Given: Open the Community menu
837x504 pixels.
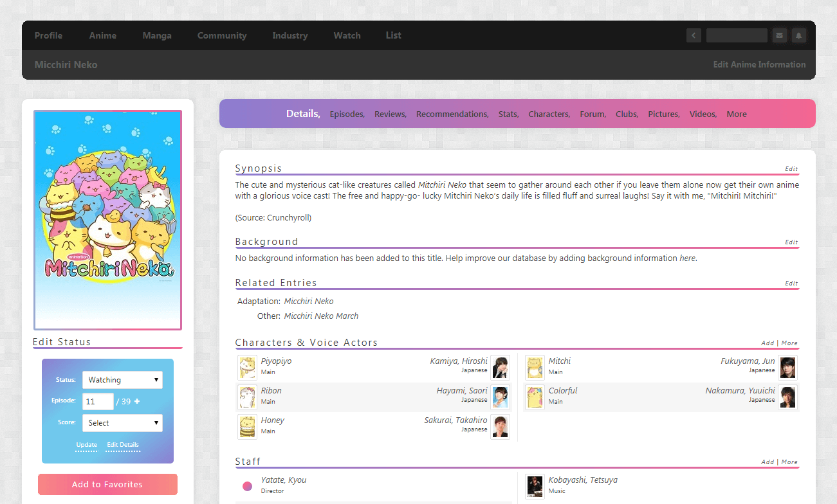Looking at the screenshot, I should click(x=221, y=35).
